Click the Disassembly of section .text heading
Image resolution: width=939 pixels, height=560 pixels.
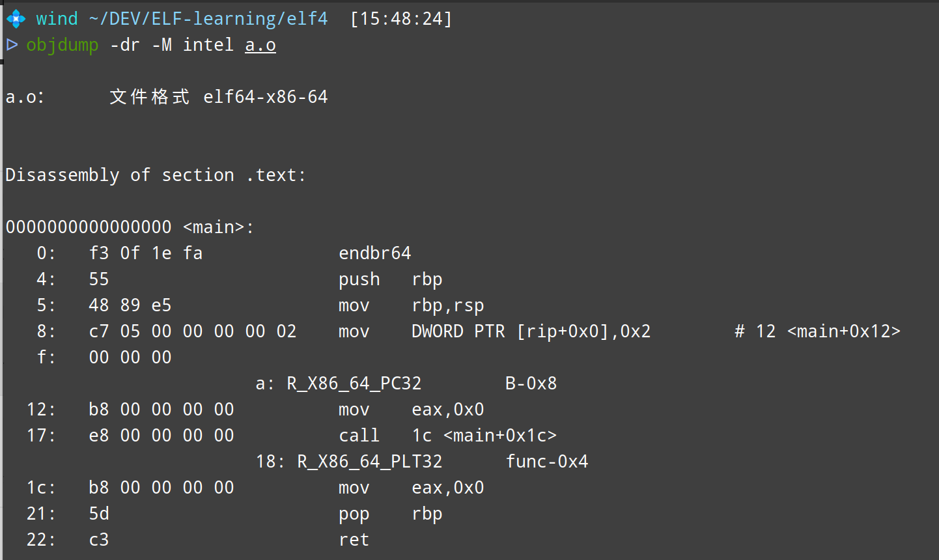coord(156,175)
